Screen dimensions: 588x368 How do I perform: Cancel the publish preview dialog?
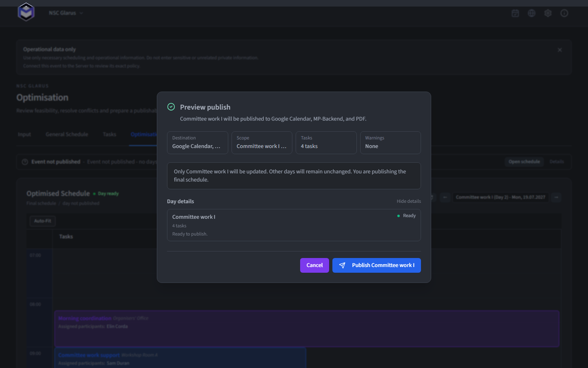(314, 265)
